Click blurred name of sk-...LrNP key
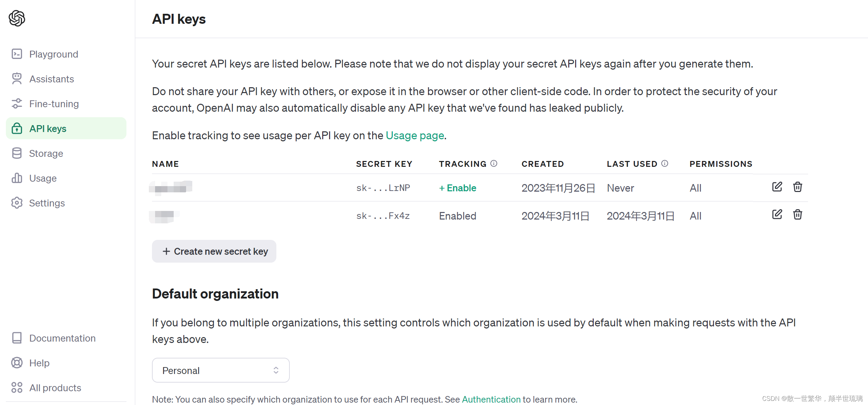Image resolution: width=868 pixels, height=405 pixels. [x=171, y=188]
